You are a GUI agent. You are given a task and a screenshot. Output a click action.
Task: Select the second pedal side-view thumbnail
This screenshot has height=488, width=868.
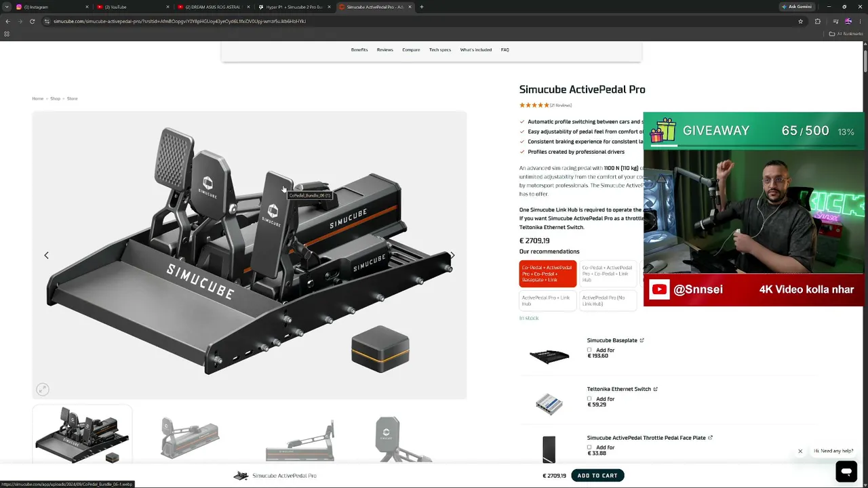190,438
